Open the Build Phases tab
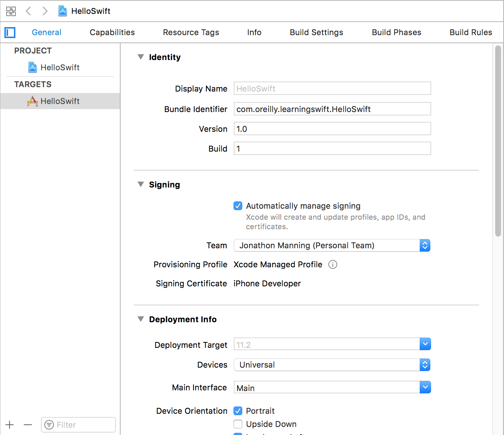 pos(397,32)
